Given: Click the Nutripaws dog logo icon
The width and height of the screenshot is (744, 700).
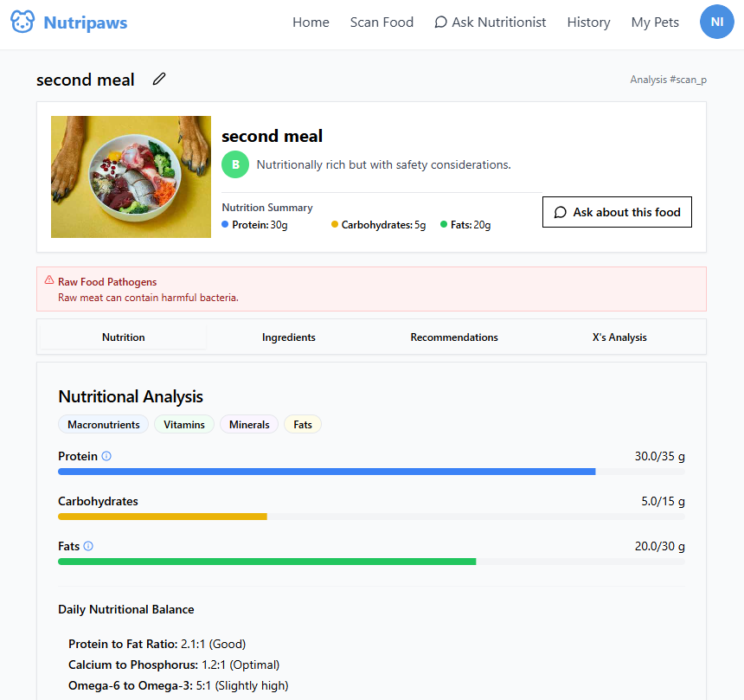Looking at the screenshot, I should [x=22, y=22].
